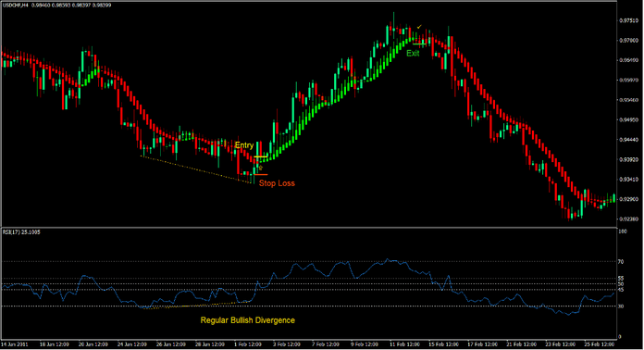Screen dimensions: 644x350
Task: Click the 11 Feb 12:00 time label
Action: [405, 344]
